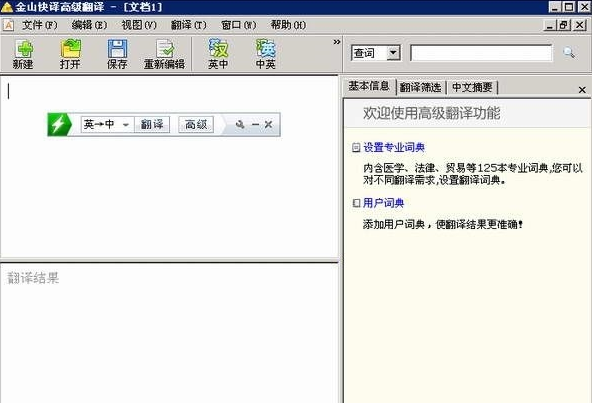Open the 查词 dropdown list
The width and height of the screenshot is (592, 403).
tap(393, 53)
